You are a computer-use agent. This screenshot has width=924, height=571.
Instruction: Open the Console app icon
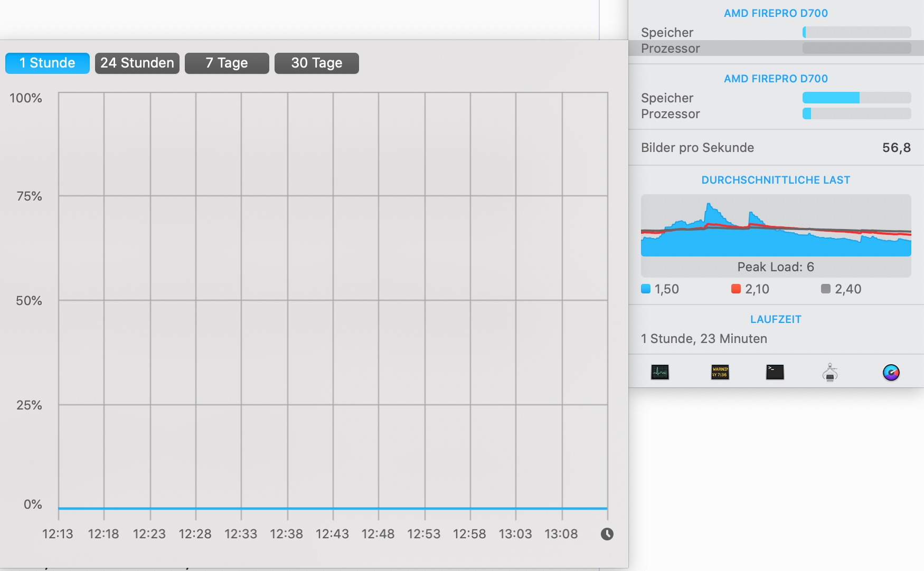point(720,373)
